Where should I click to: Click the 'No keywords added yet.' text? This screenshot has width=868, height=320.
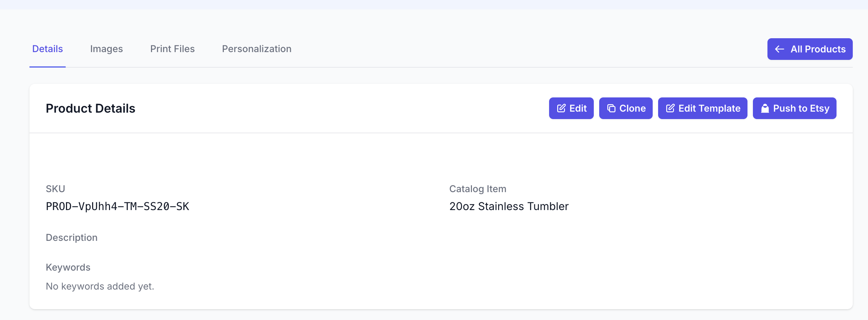(100, 286)
